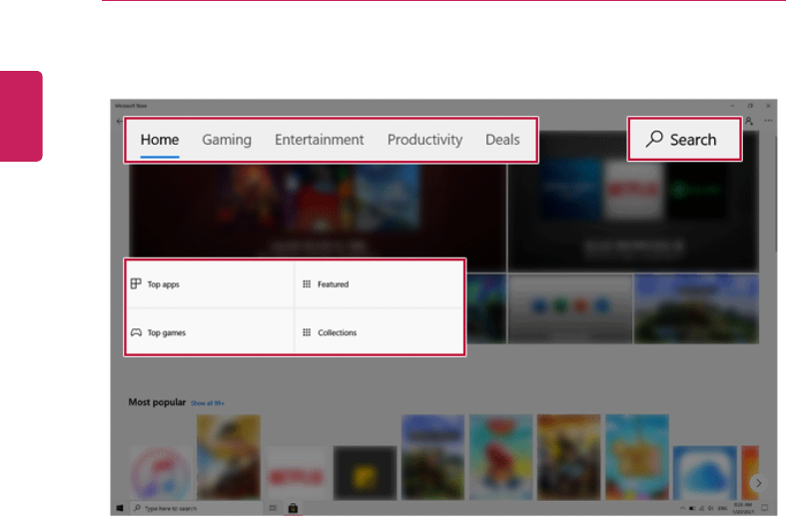The width and height of the screenshot is (789, 532).
Task: Open the Microsoft Store taskbar icon
Action: click(x=293, y=508)
